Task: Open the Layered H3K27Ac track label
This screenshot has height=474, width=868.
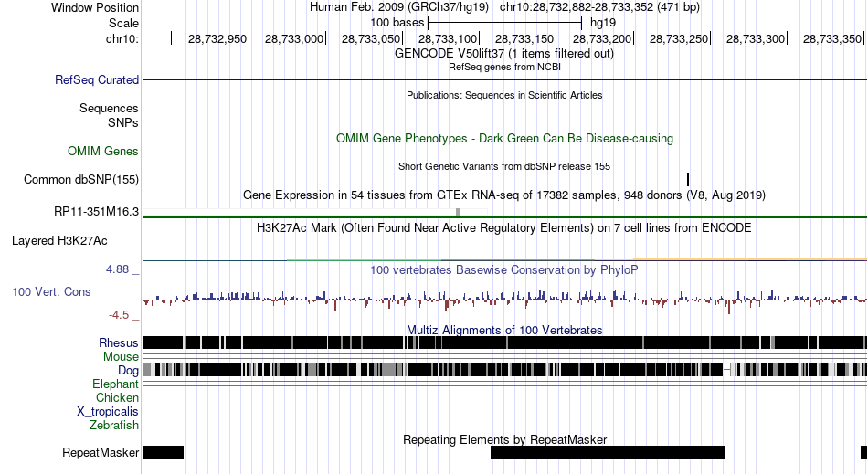Action: [x=59, y=240]
